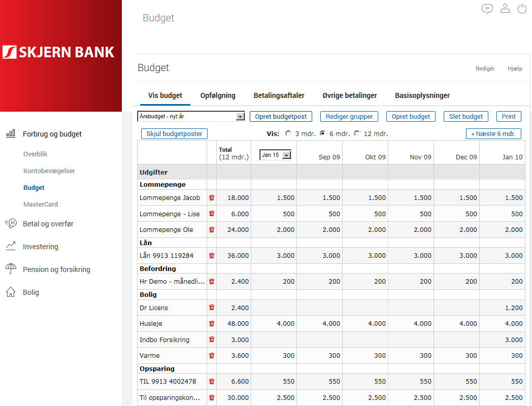The height and width of the screenshot is (406, 532).
Task: Click the coin icon beside Betal og overfør
Action: [x=11, y=223]
